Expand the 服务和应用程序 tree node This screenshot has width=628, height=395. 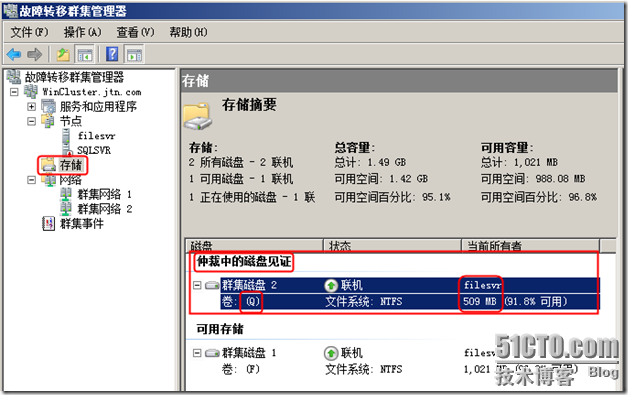pyautogui.click(x=31, y=107)
